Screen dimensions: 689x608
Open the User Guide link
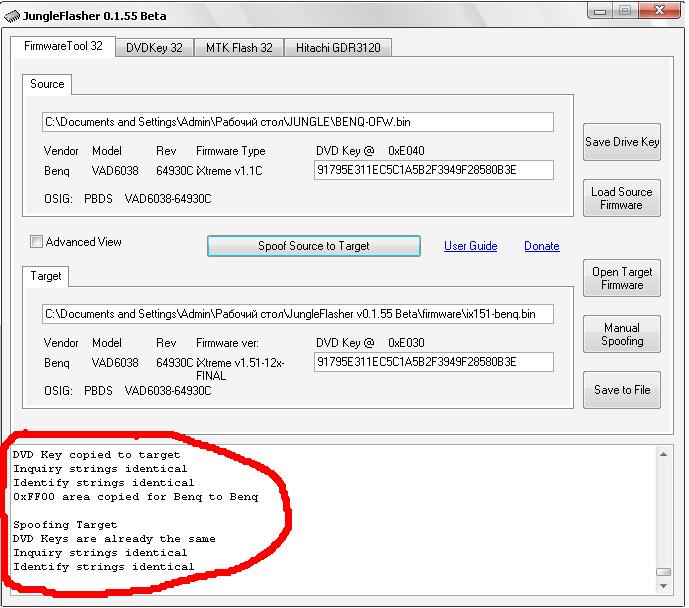tap(470, 246)
